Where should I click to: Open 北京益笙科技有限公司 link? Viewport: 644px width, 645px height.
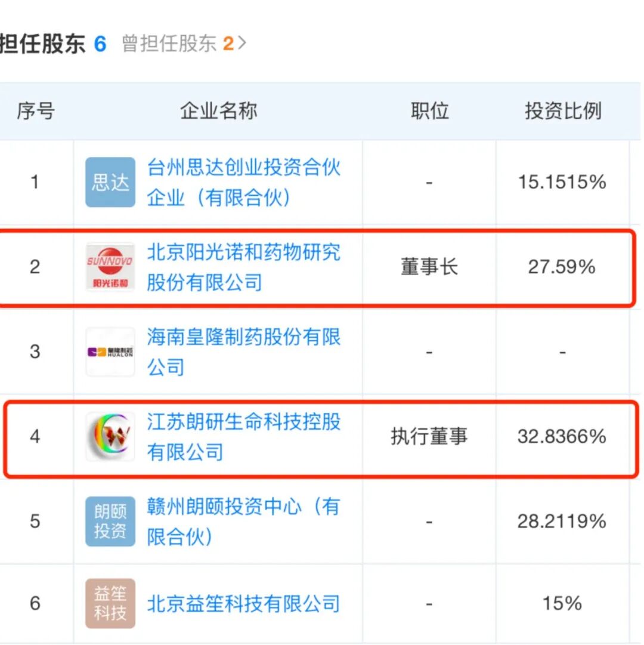coord(243,603)
